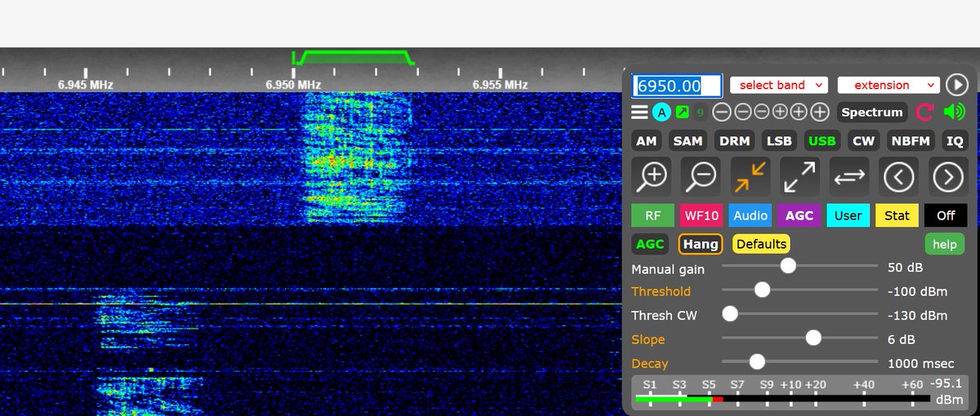The width and height of the screenshot is (980, 416).
Task: Click the red circular reload arrow icon
Action: 924,113
